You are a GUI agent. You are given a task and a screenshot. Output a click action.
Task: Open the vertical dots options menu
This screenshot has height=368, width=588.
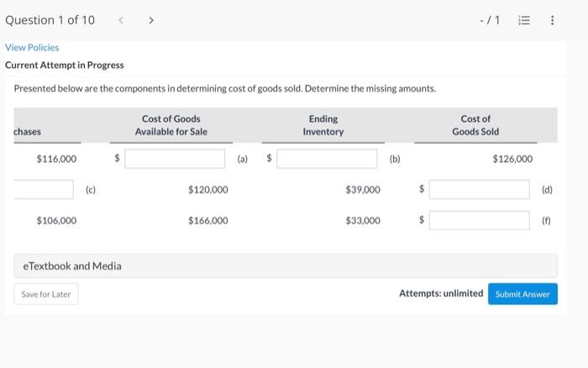coord(552,20)
